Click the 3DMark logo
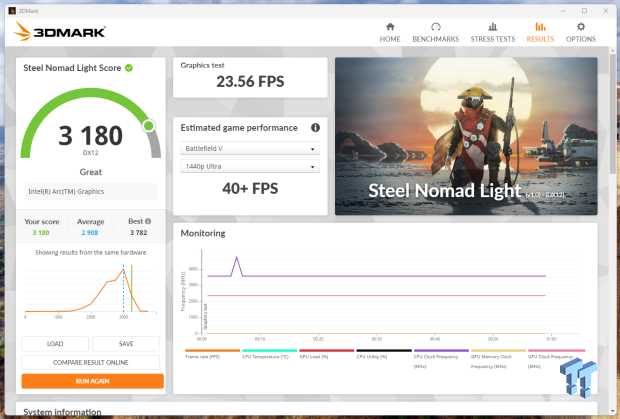Viewport: 620px width, 419px height. (60, 31)
